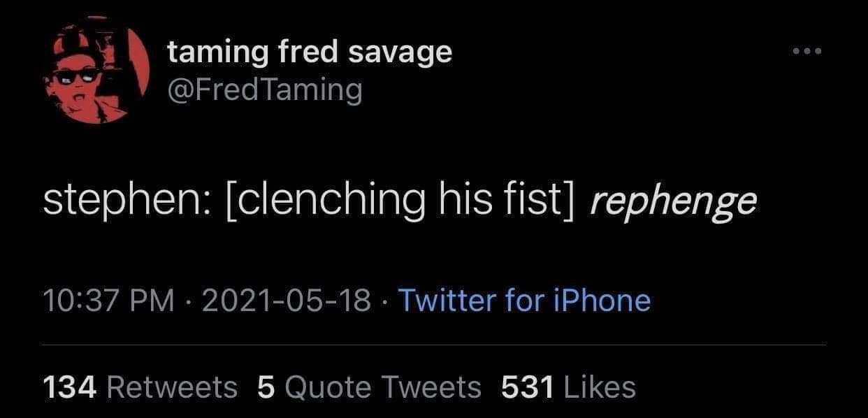The height and width of the screenshot is (418, 868).
Task: Click the number 5 quote count
Action: pos(265,387)
